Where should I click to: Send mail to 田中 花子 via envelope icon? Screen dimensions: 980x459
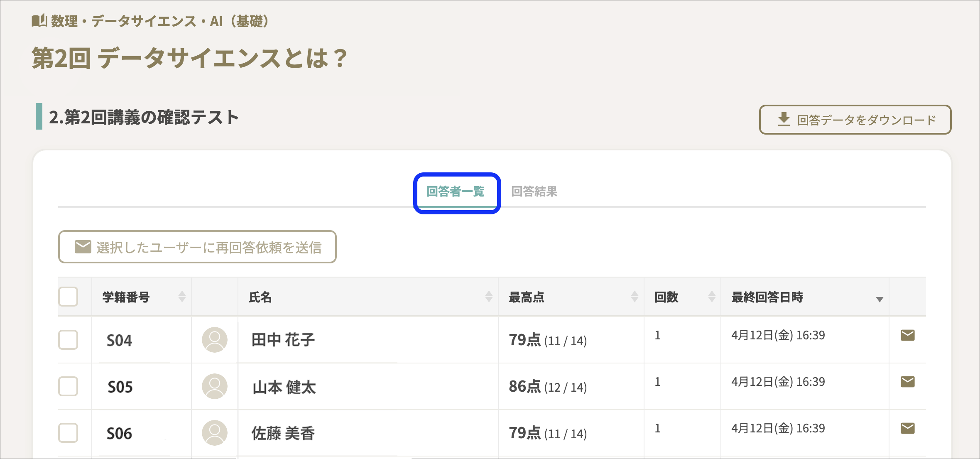click(907, 335)
